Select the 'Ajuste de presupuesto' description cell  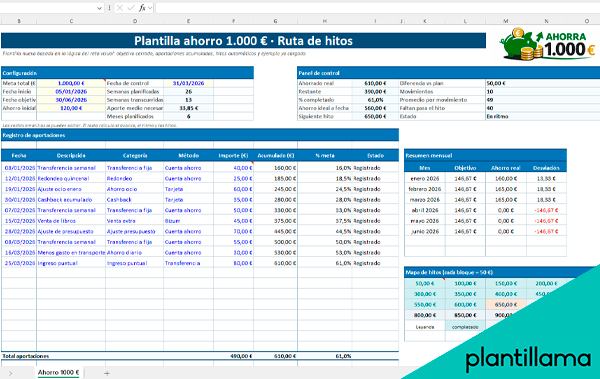point(71,232)
